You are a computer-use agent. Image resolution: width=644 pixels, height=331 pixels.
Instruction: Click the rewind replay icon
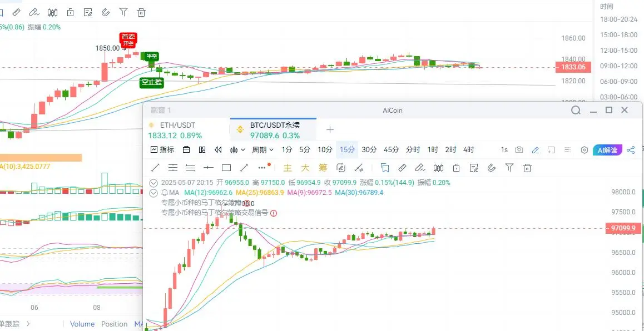point(218,150)
